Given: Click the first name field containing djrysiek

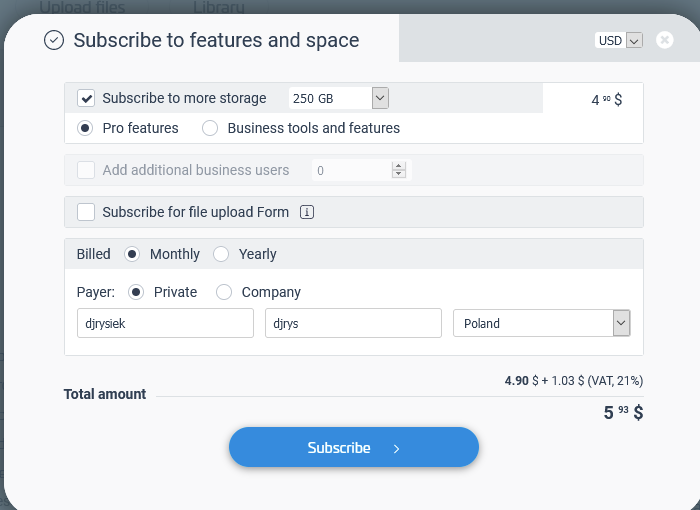Looking at the screenshot, I should pos(165,323).
